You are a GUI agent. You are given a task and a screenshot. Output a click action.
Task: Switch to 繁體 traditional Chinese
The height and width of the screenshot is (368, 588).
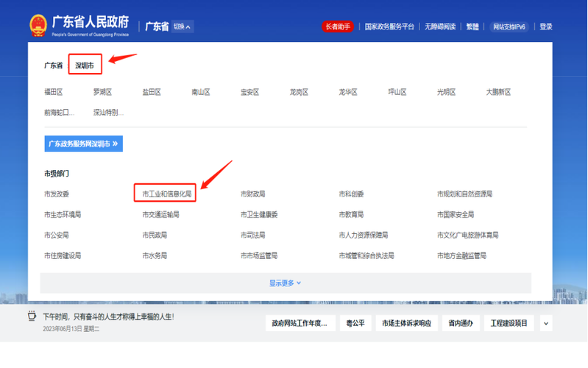pos(472,26)
